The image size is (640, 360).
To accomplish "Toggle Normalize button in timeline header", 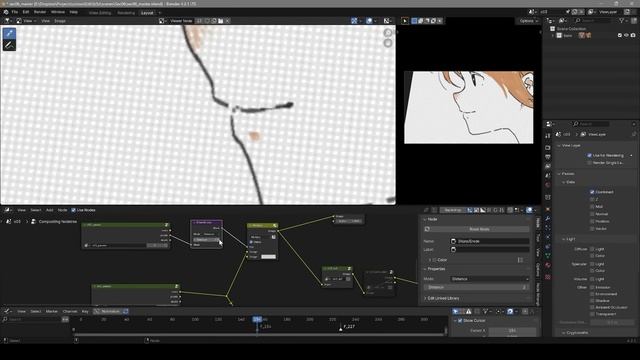I will click(108, 311).
